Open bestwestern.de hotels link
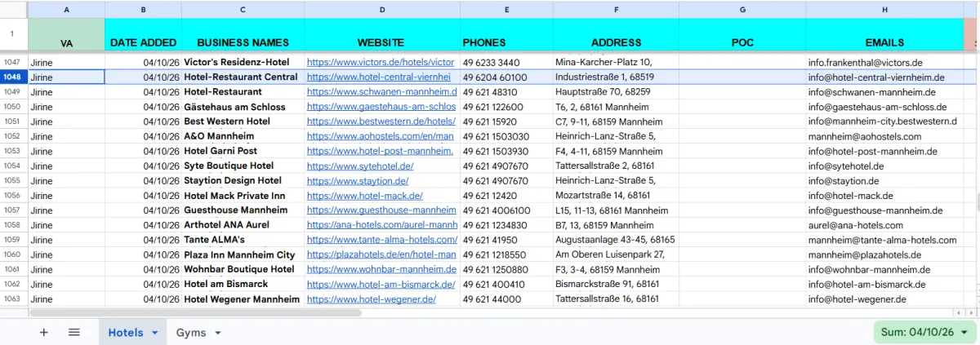Screen dimensions: 980x345 click(381, 122)
